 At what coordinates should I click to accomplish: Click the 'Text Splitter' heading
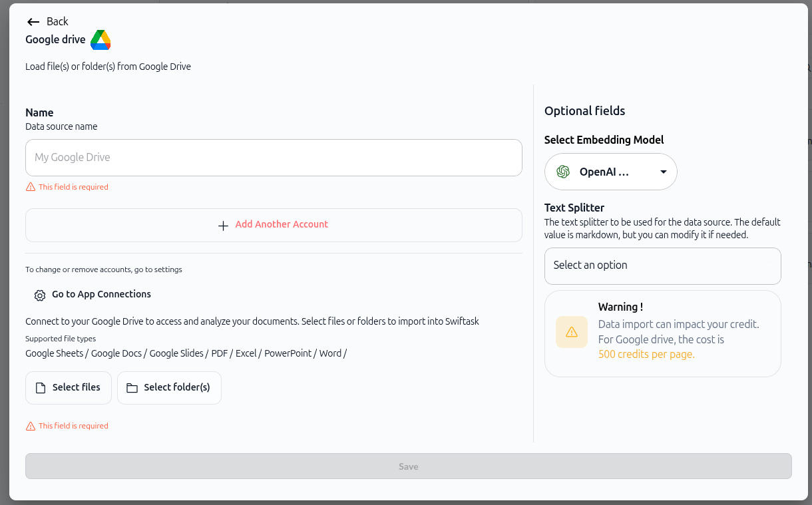click(x=574, y=208)
